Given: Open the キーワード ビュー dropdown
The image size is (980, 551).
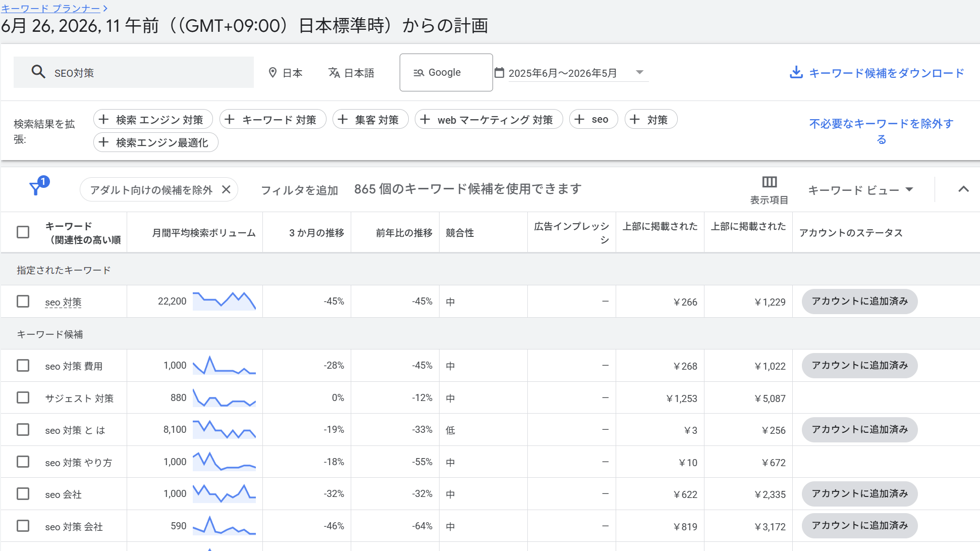Looking at the screenshot, I should pos(861,190).
